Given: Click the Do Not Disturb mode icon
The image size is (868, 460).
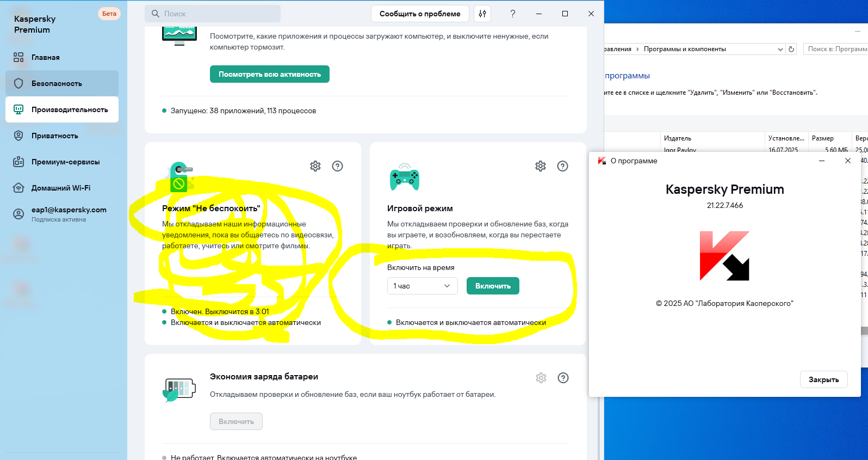Looking at the screenshot, I should tap(179, 177).
